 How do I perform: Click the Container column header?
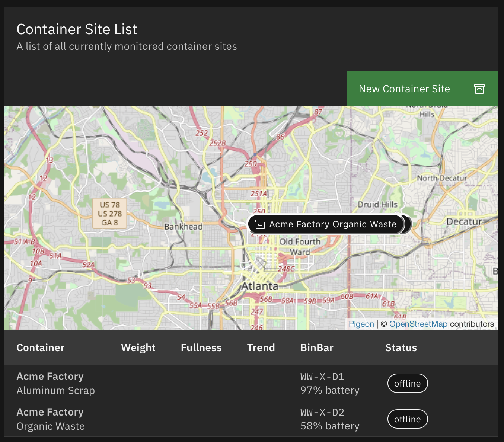[41, 347]
